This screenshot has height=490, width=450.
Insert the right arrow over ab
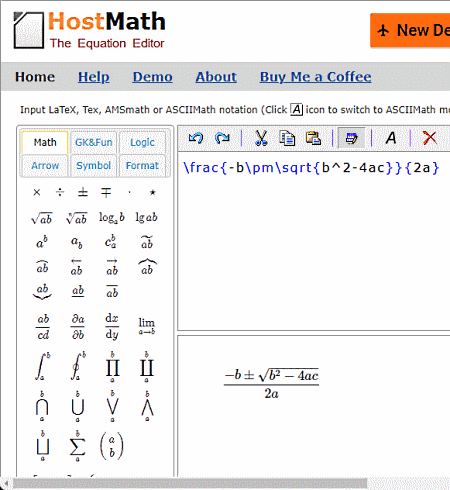[112, 267]
